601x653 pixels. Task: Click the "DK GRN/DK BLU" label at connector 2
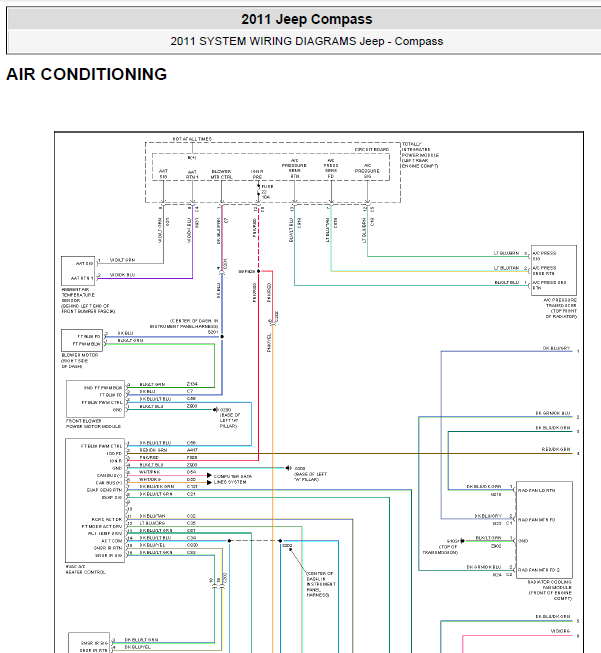[553, 413]
